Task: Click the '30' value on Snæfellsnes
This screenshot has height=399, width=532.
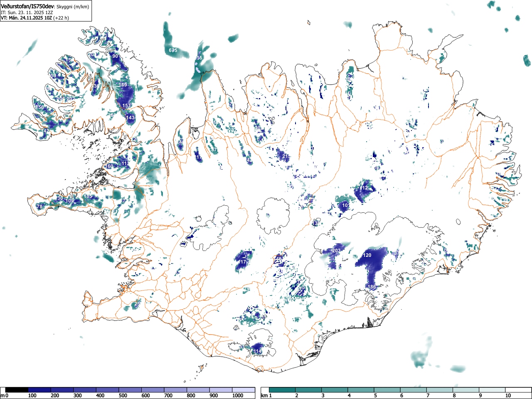Action: (x=60, y=198)
